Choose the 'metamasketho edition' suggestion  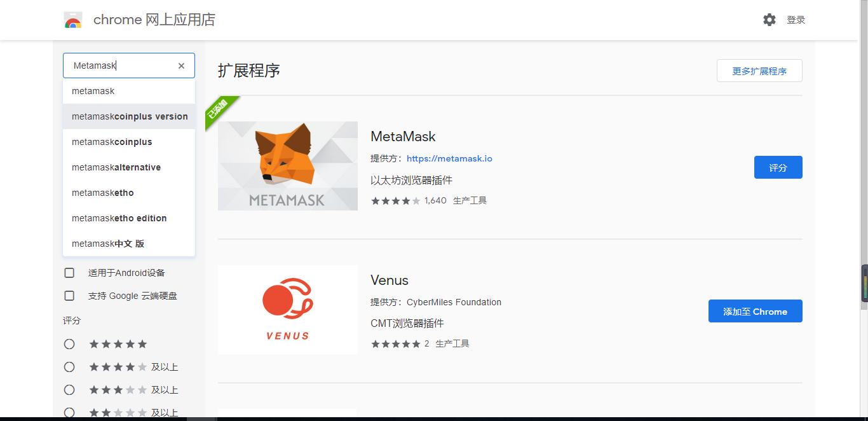tap(129, 218)
